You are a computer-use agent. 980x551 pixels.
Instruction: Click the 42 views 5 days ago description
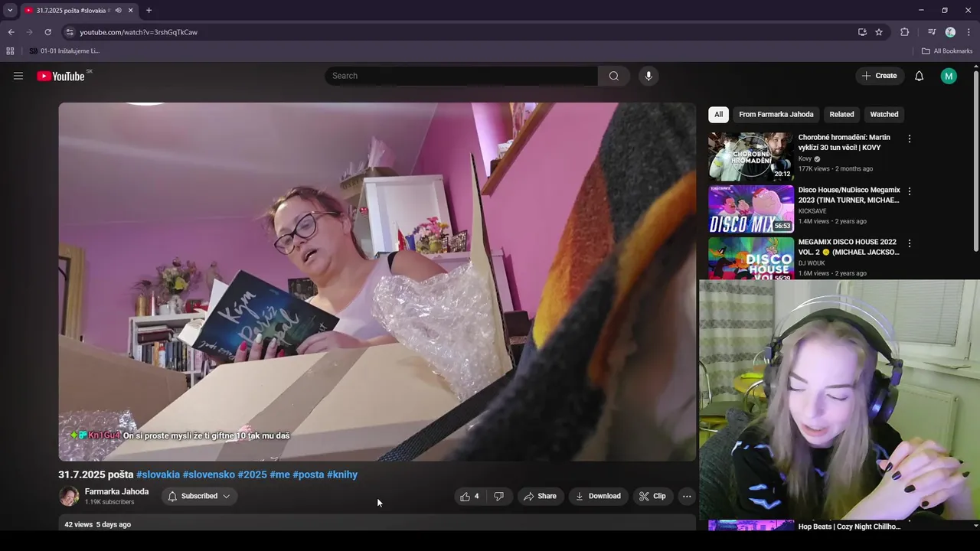tap(98, 524)
